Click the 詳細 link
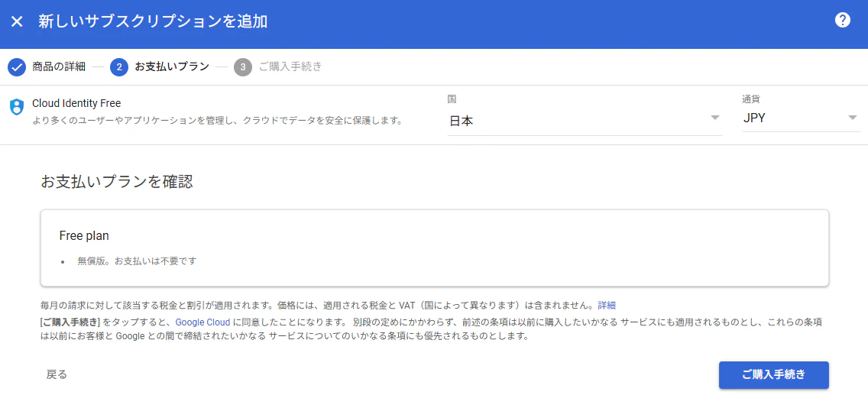 pyautogui.click(x=607, y=305)
